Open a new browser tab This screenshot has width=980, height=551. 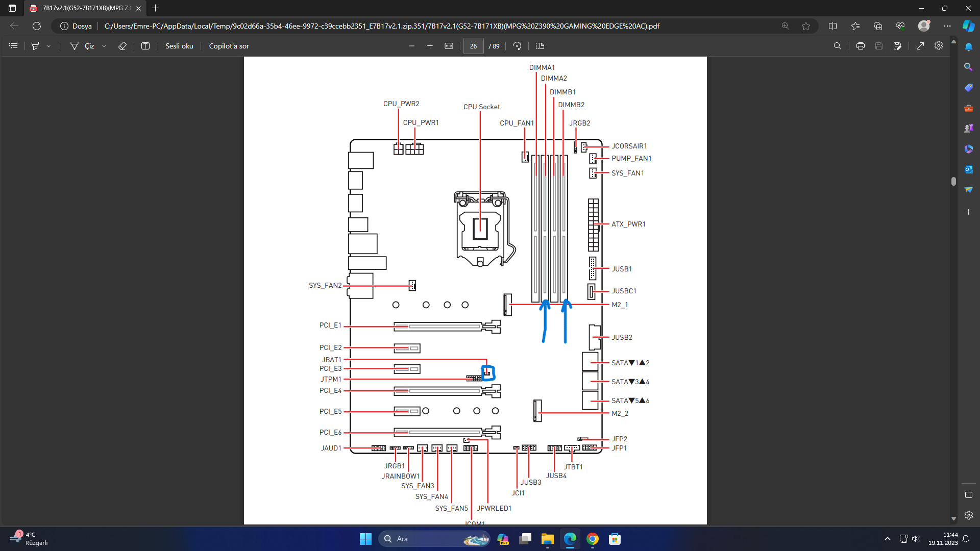[156, 8]
